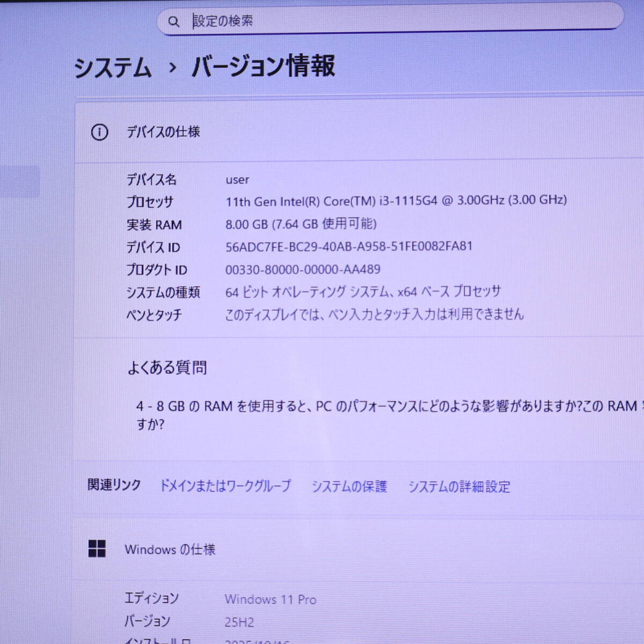644x644 pixels.
Task: Click the Windows 11 Pro edition value
Action: 270,599
